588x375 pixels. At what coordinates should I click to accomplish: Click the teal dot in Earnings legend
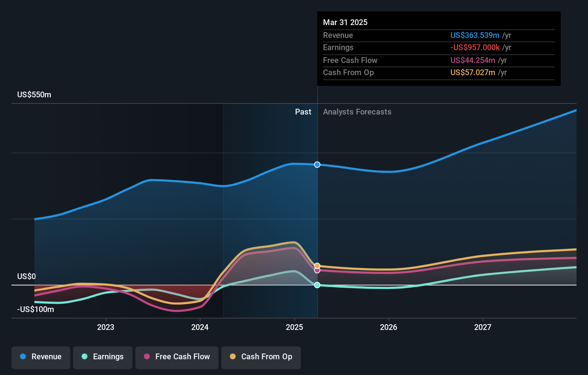(x=85, y=356)
